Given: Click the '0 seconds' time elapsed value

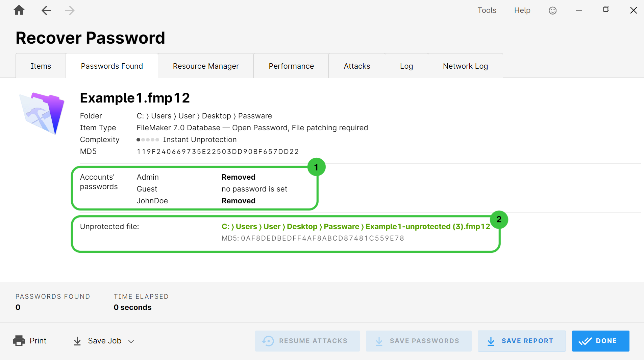Looking at the screenshot, I should pyautogui.click(x=132, y=307).
